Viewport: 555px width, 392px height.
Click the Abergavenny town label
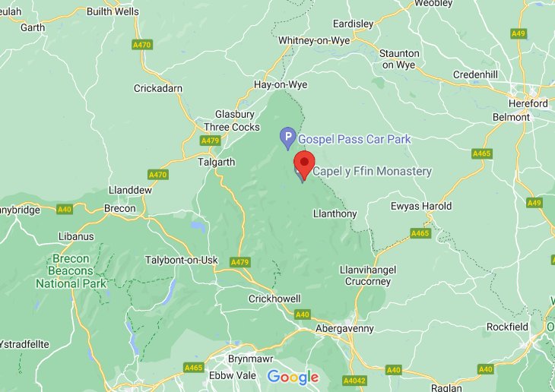344,329
